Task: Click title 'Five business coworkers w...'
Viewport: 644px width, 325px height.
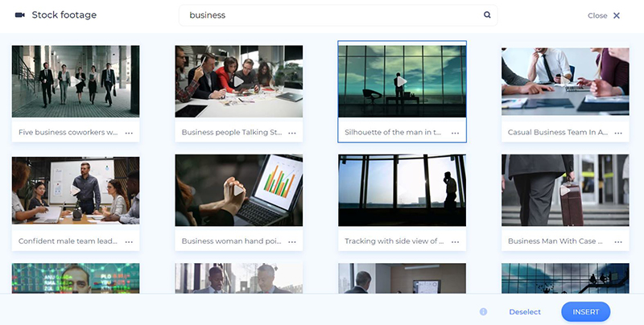Action: [68, 132]
